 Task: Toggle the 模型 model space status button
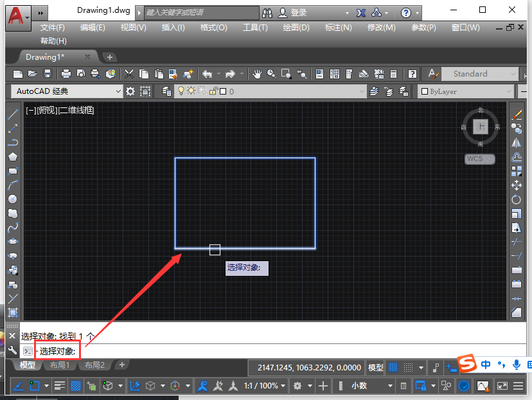tap(376, 367)
